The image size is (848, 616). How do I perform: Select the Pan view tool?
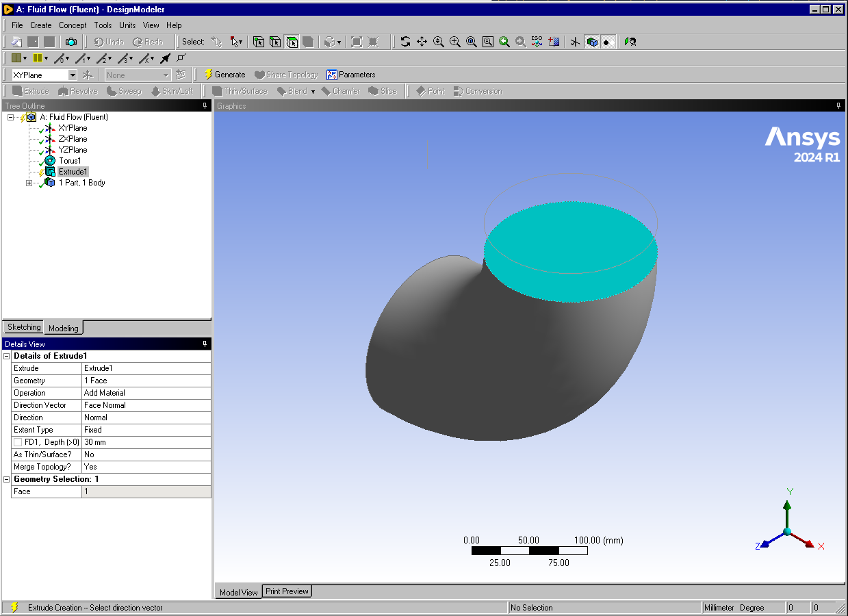(422, 42)
